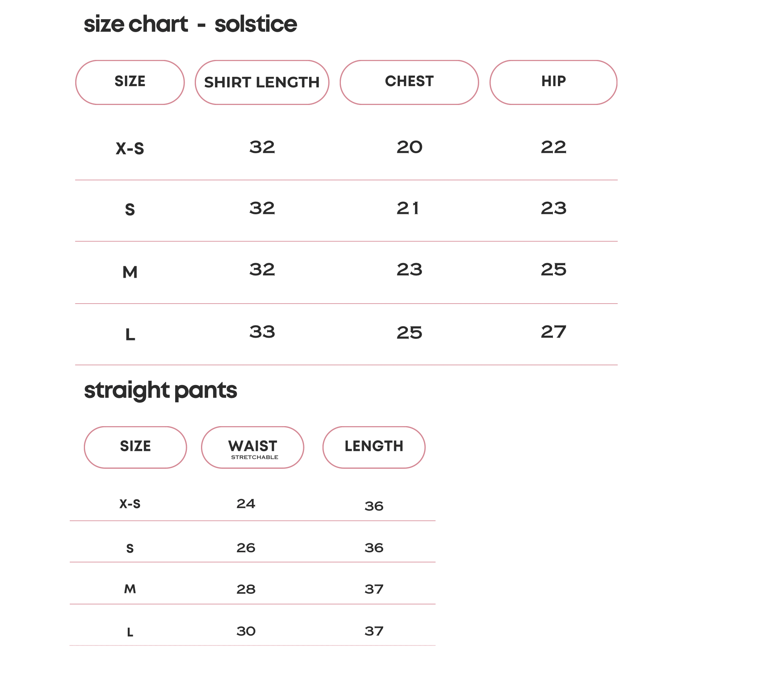Click hip value 27 for size L
The width and height of the screenshot is (784, 678).
[x=554, y=332]
